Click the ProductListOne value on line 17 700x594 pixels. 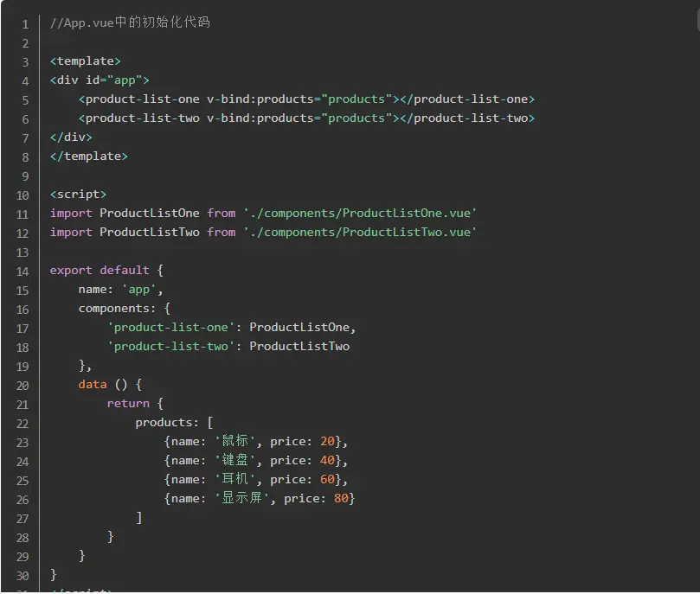point(299,328)
